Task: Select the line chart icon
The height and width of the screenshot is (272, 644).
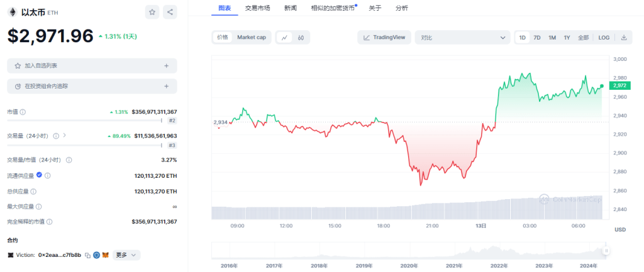Action: 285,38
